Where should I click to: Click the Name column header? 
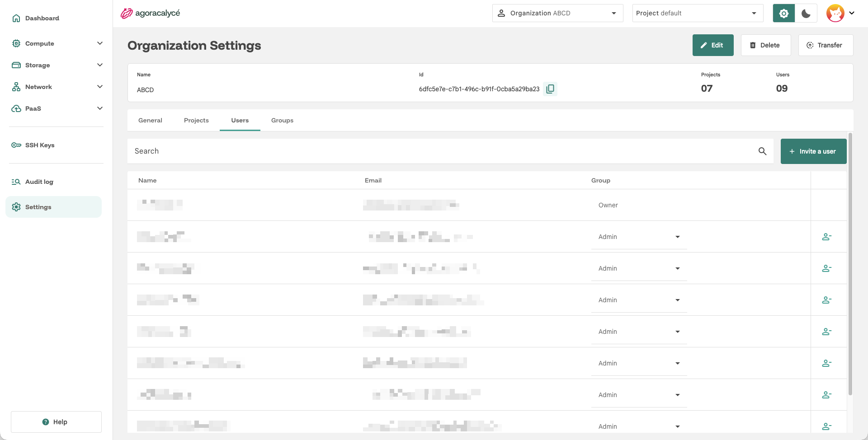point(147,180)
